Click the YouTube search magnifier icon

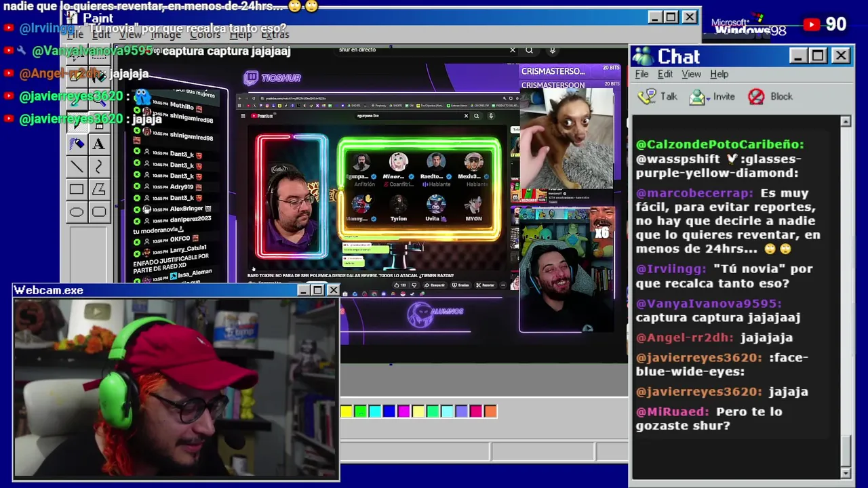(529, 49)
